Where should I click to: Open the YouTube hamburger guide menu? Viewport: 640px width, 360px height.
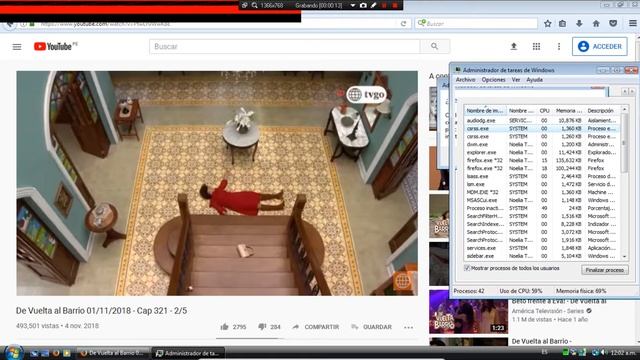pos(17,47)
